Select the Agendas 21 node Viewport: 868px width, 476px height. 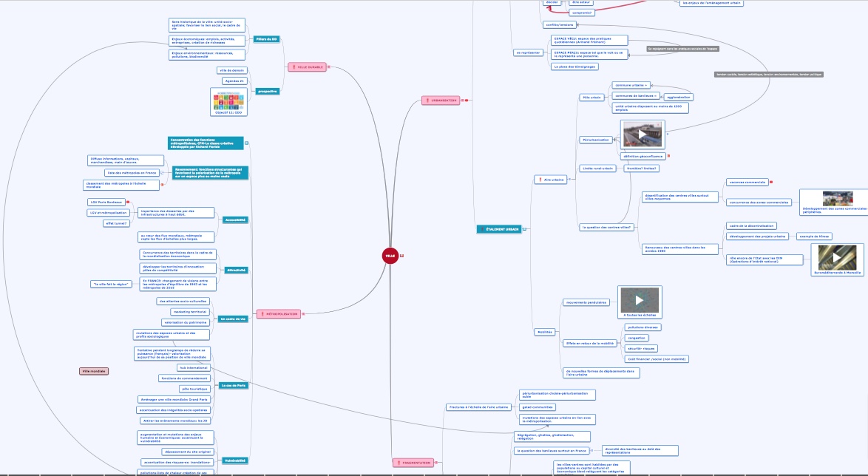point(234,81)
